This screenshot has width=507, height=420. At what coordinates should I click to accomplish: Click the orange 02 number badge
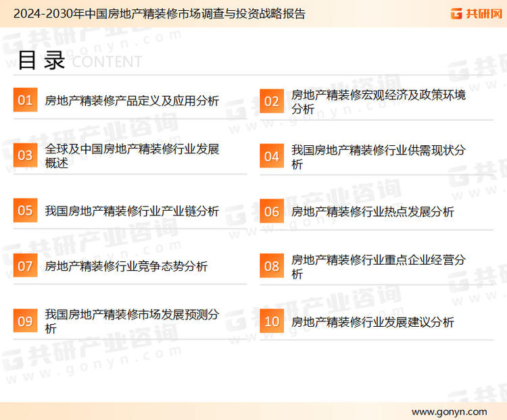coord(272,101)
